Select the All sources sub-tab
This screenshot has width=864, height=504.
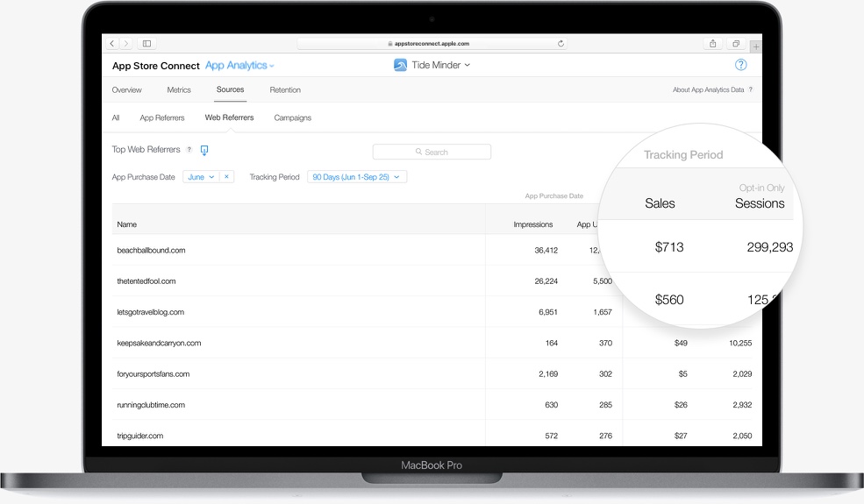(116, 117)
